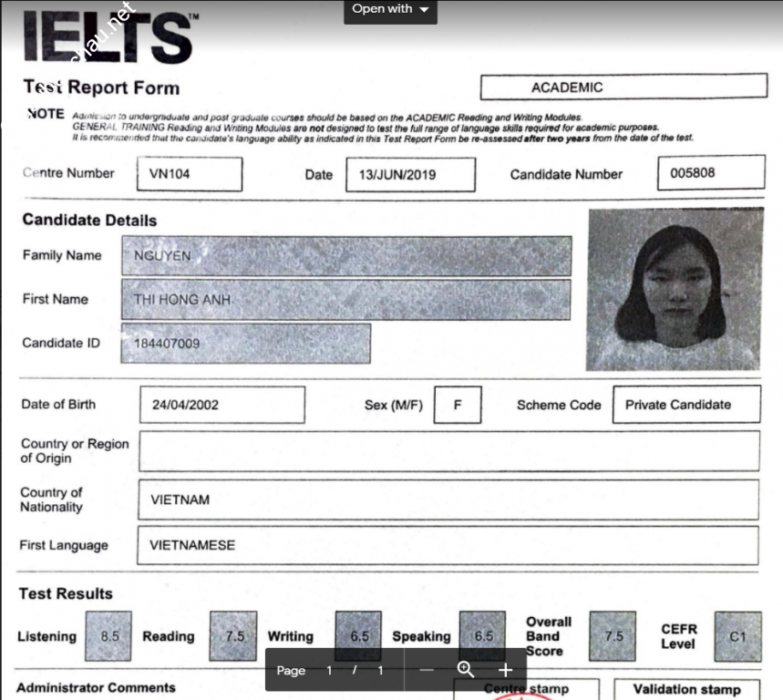Click the IELTS logo at top
The image size is (783, 700).
pos(108,37)
